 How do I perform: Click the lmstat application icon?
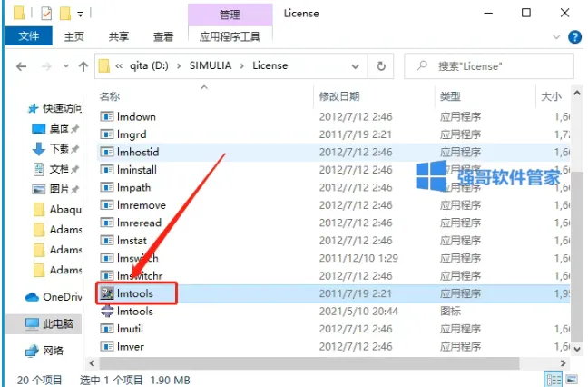tap(107, 240)
